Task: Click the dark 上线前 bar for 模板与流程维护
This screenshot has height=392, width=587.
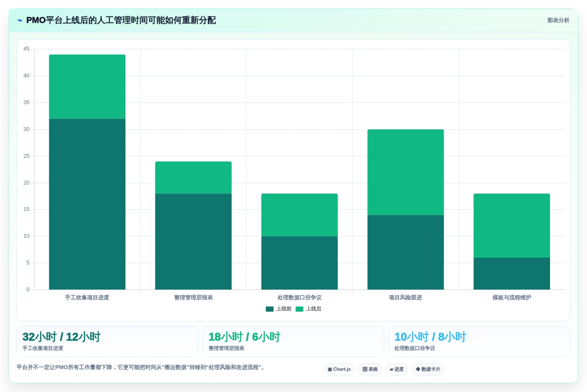Action: (512, 273)
